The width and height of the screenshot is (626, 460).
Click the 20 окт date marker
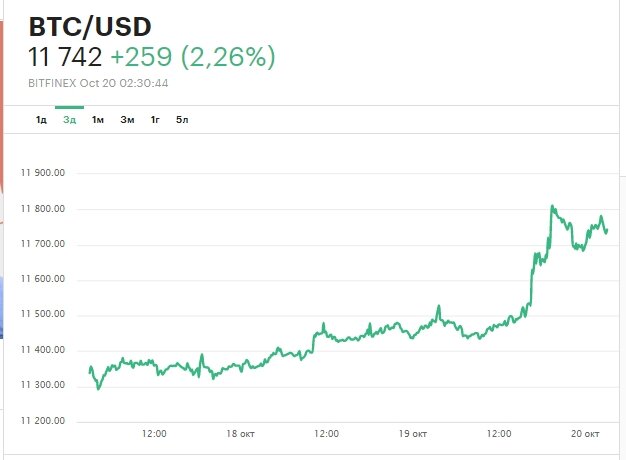[585, 433]
